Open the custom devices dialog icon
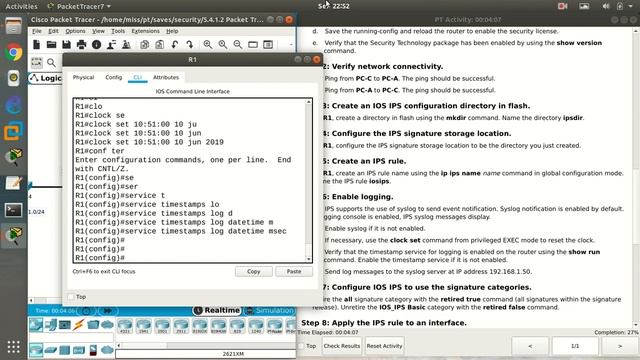 [268, 44]
